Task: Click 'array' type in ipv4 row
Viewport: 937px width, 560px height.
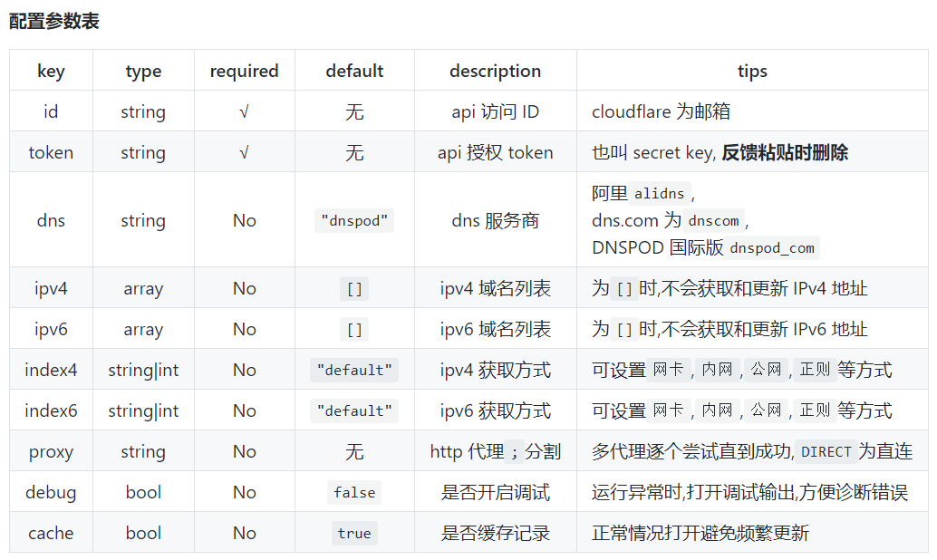Action: 143,289
